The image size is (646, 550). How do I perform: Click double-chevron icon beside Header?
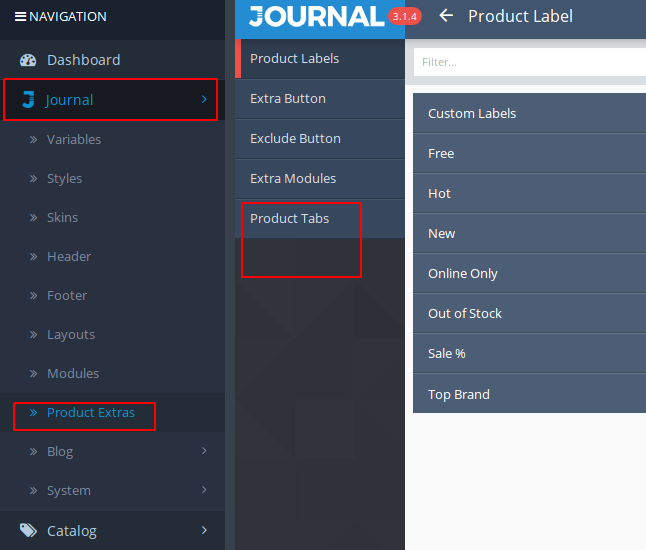[x=33, y=257]
